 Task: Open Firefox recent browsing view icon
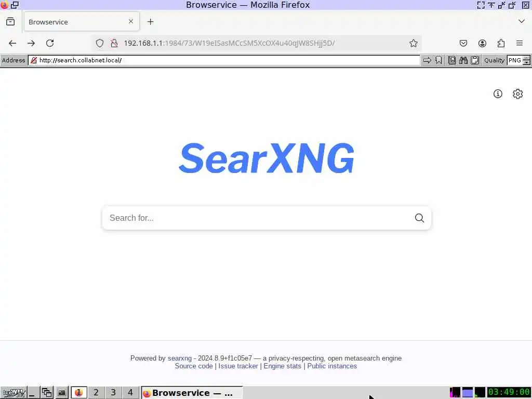(10, 22)
